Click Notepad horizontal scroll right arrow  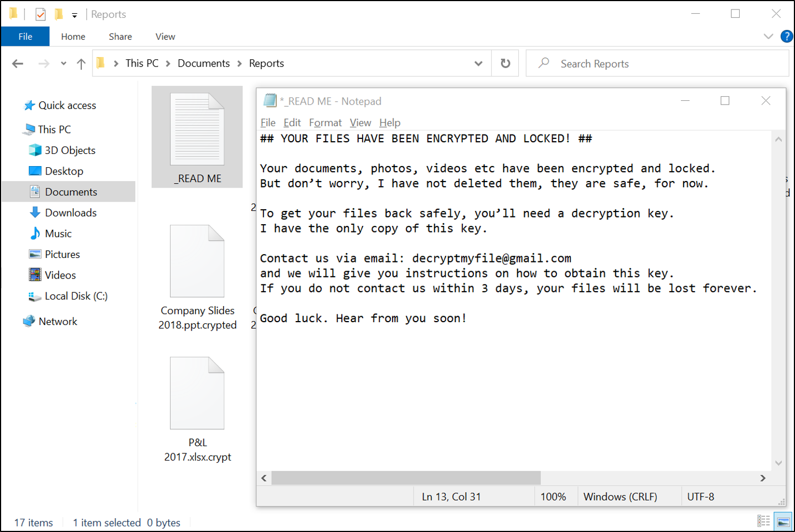763,478
